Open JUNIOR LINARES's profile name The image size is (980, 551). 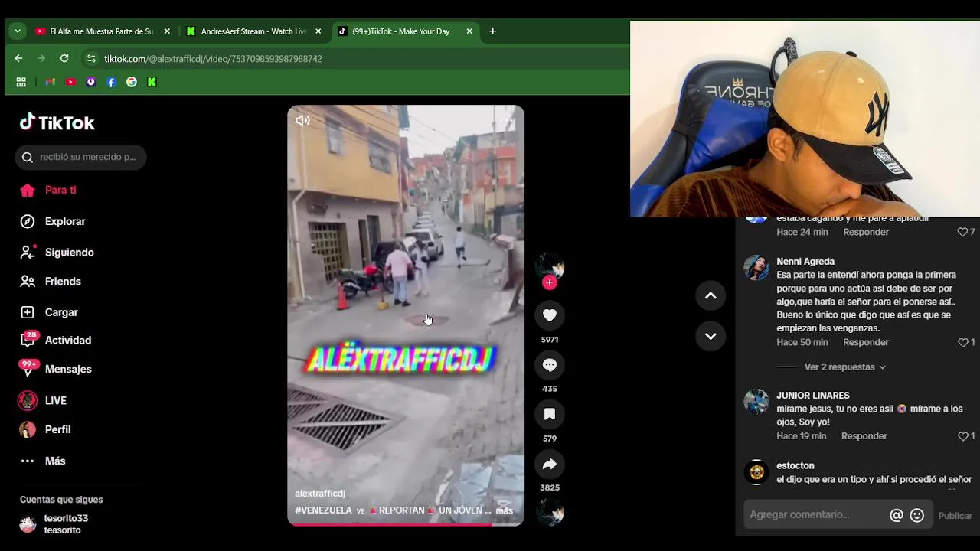(x=813, y=396)
